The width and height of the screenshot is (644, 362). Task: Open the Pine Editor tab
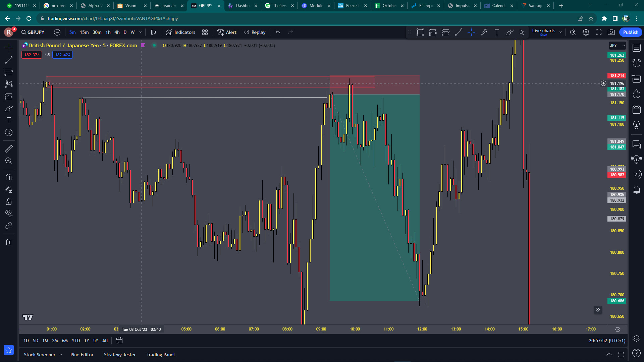tap(82, 355)
